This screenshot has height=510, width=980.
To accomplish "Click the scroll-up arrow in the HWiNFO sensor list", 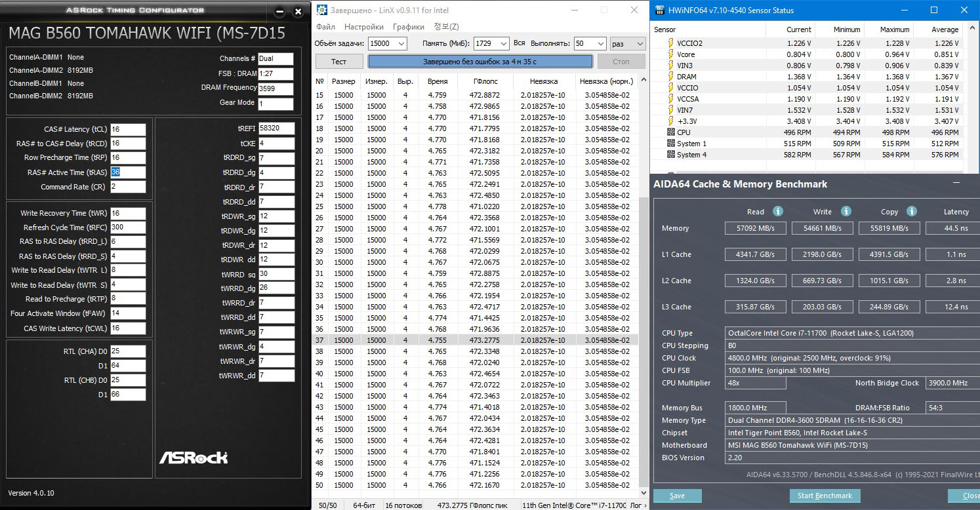I will 971,29.
